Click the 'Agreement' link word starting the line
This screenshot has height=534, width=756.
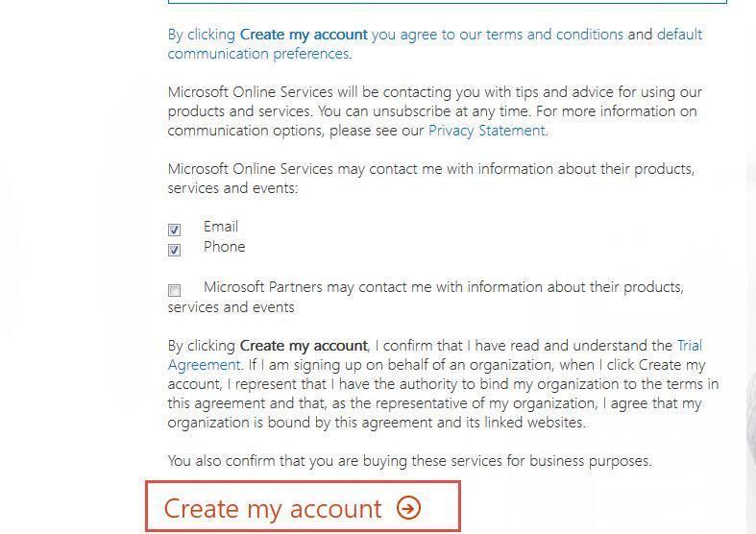(x=204, y=365)
